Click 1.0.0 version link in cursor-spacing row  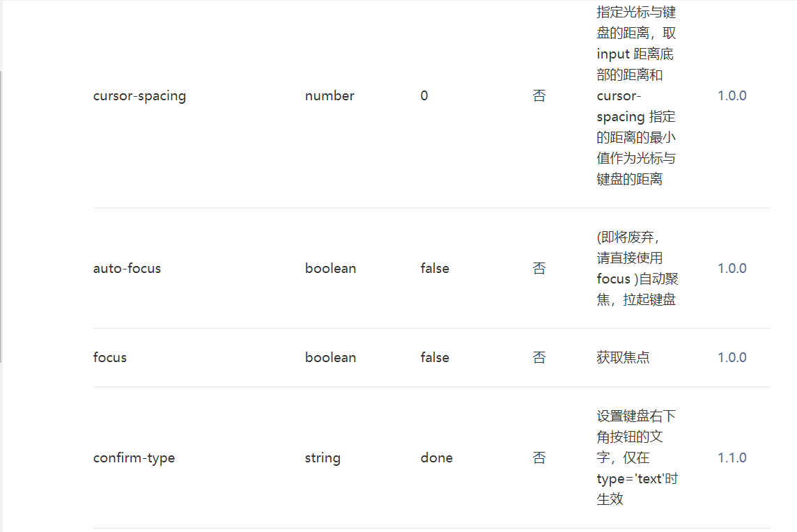click(732, 95)
